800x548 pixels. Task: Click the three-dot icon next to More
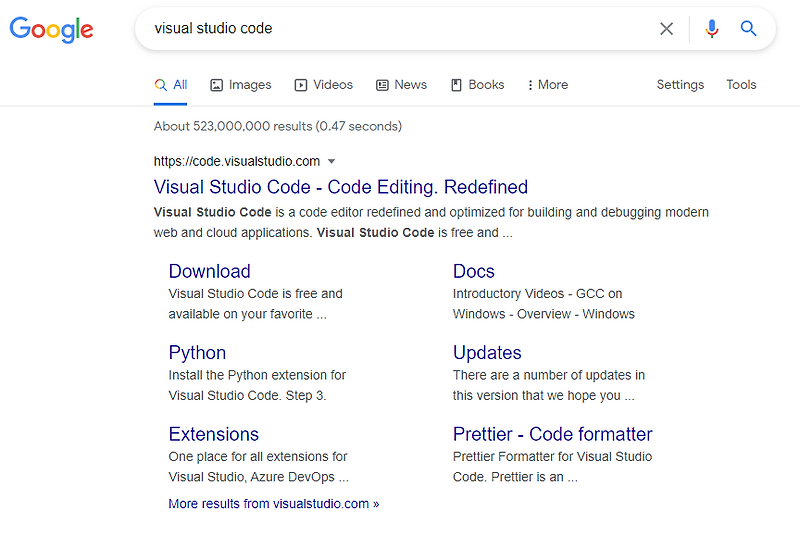click(x=531, y=85)
